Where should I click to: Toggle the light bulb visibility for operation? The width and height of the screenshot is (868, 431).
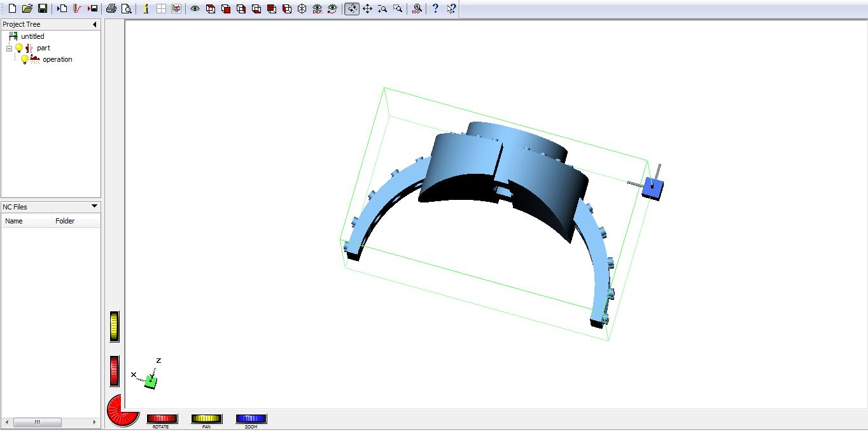pos(25,59)
